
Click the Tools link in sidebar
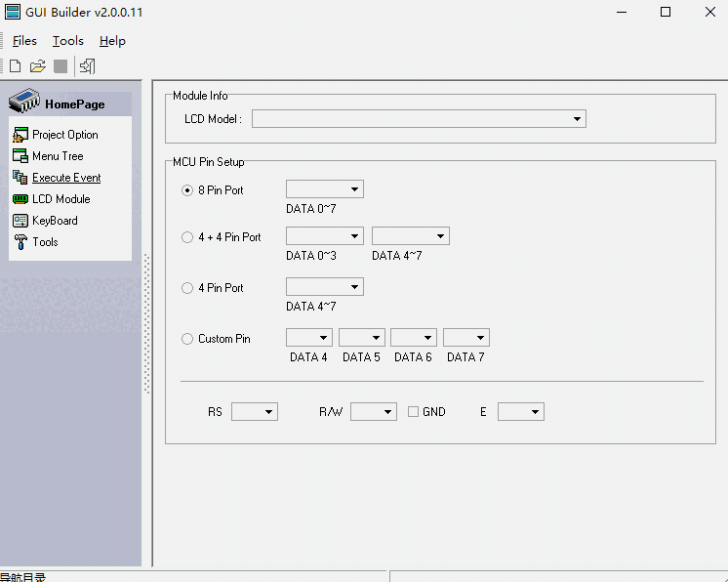pyautogui.click(x=45, y=242)
